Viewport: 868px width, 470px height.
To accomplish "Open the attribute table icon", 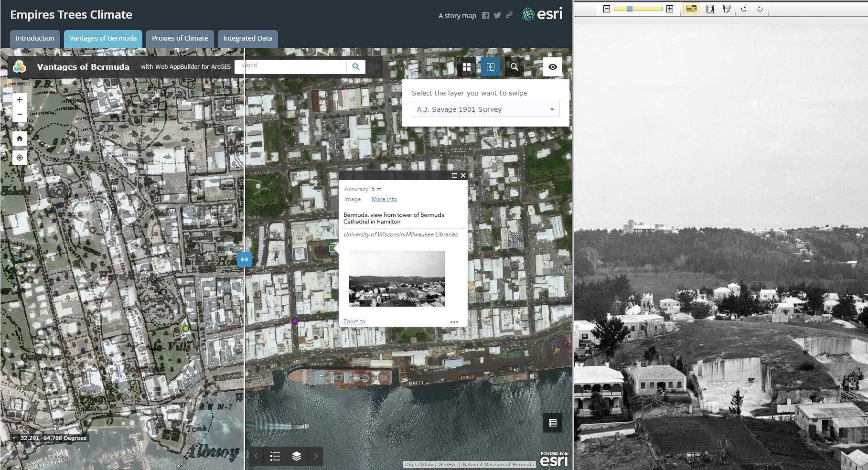I will coord(553,423).
